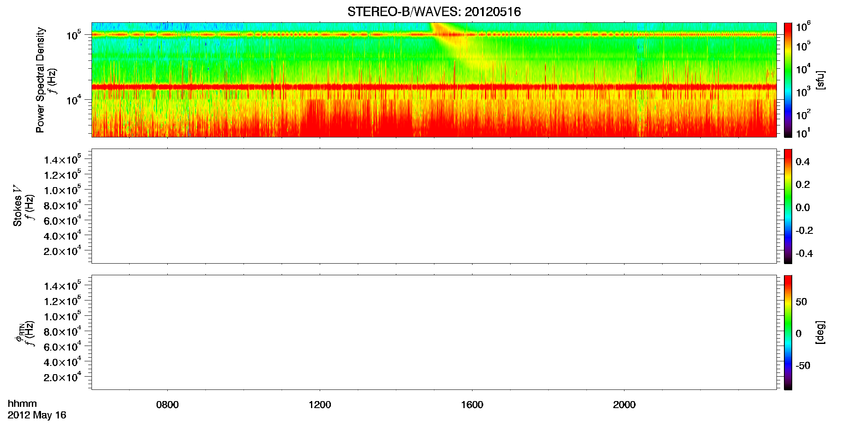Click the Power Spectral Density axis label

pyautogui.click(x=40, y=80)
